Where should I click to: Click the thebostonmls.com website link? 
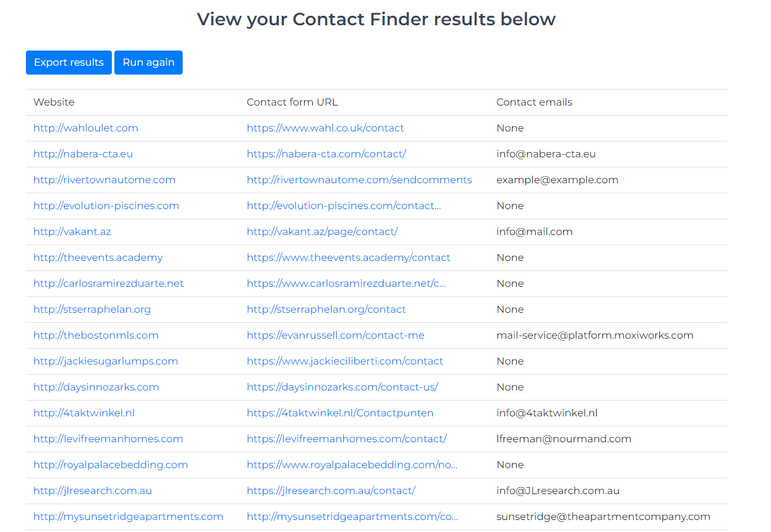96,336
